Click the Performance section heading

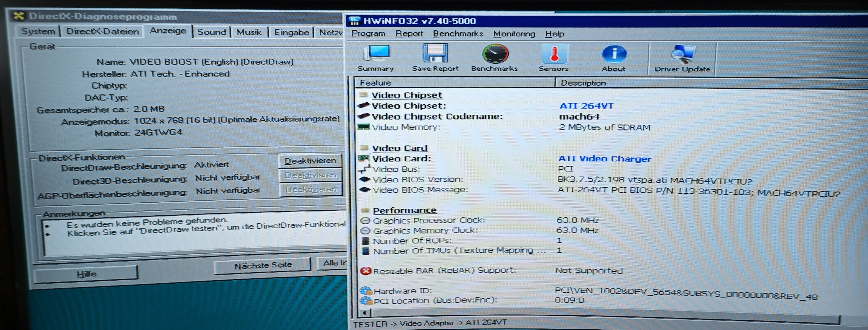tap(404, 210)
